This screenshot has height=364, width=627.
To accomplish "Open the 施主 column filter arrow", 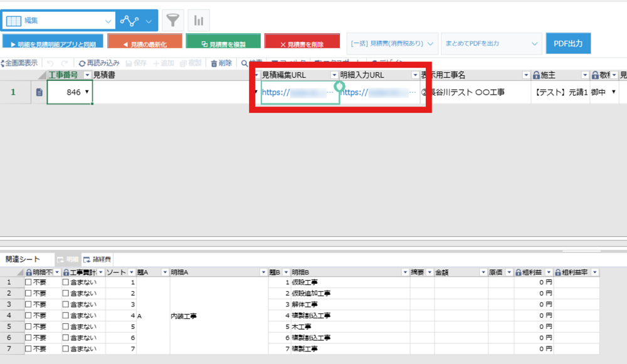I will [584, 75].
